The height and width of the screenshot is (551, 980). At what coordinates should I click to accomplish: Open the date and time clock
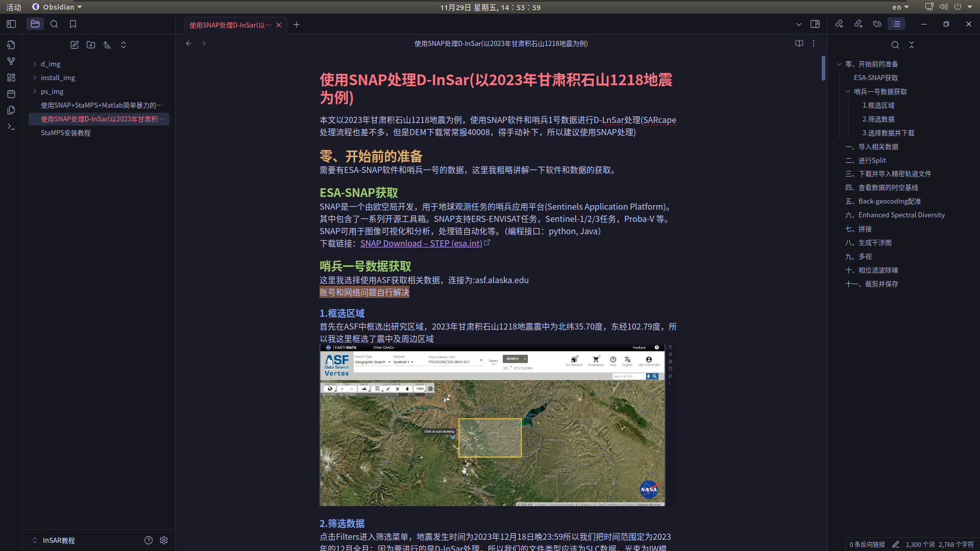pyautogui.click(x=490, y=7)
